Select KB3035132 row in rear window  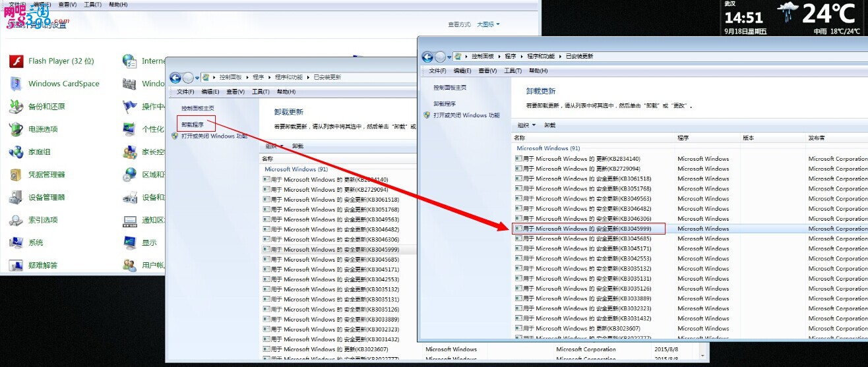point(339,289)
